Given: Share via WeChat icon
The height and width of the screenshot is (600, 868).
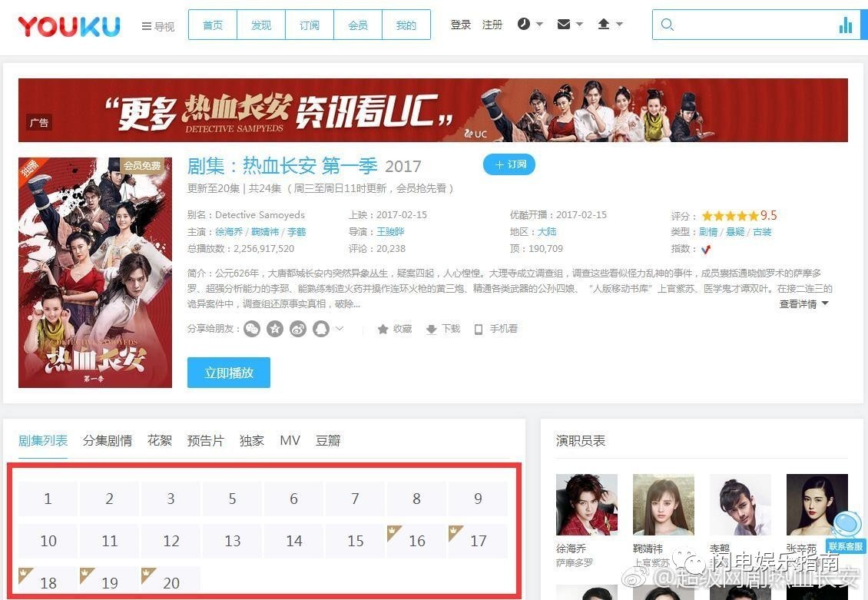Looking at the screenshot, I should pyautogui.click(x=252, y=329).
